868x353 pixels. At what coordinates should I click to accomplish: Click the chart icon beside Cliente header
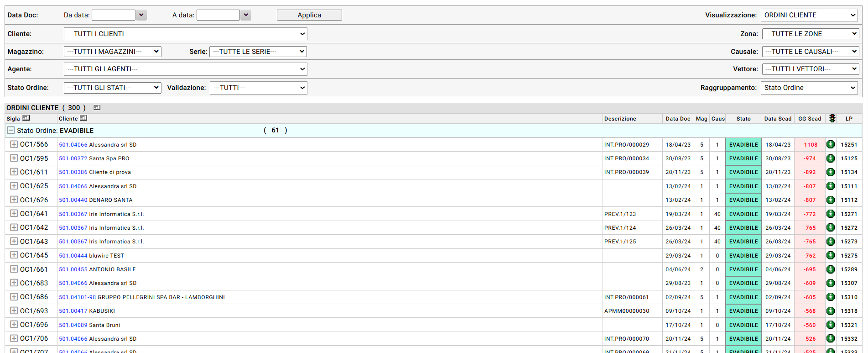point(83,118)
